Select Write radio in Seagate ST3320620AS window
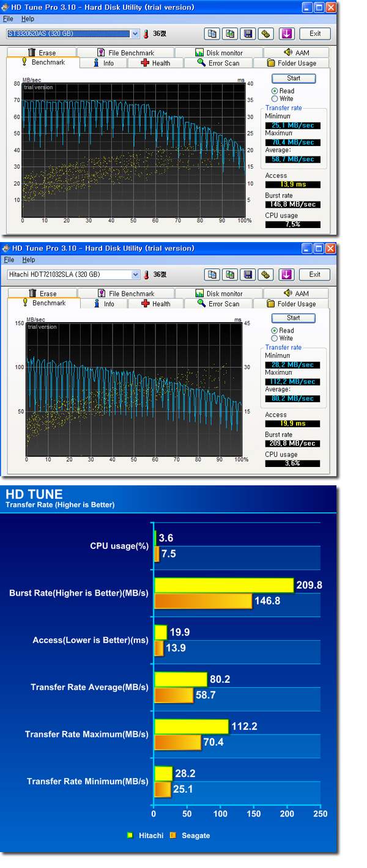 (274, 98)
